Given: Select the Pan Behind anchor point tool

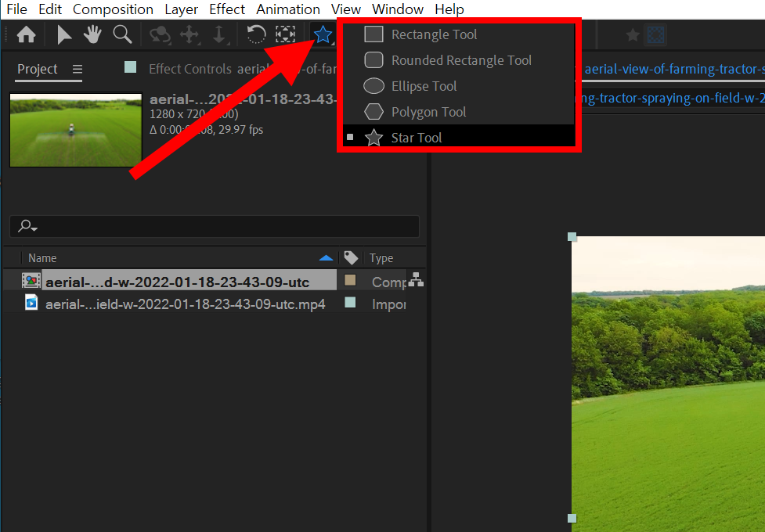Looking at the screenshot, I should point(286,34).
